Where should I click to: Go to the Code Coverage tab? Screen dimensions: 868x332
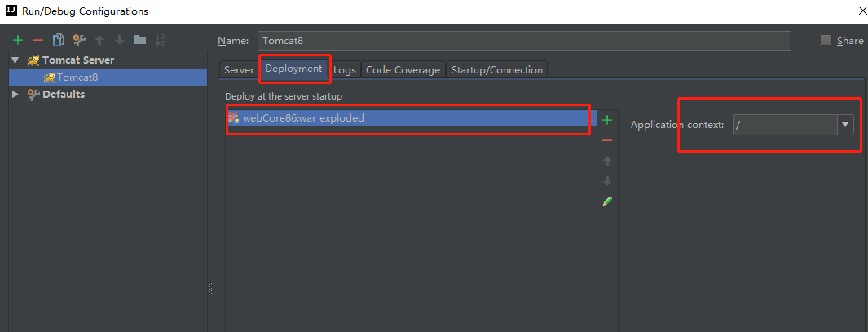coord(403,70)
